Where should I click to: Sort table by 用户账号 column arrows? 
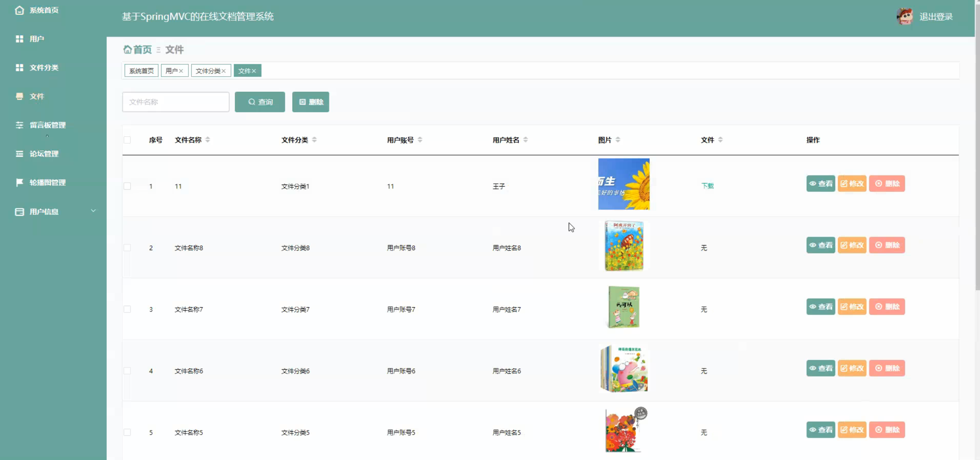coord(420,140)
